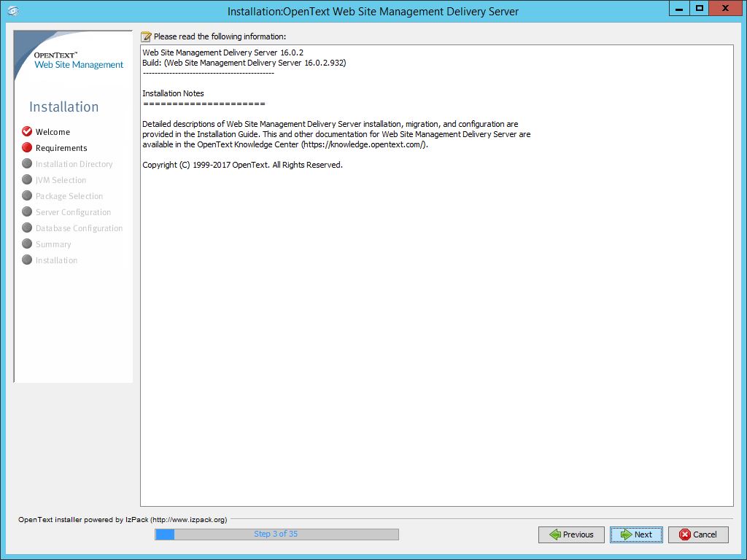The width and height of the screenshot is (747, 560).
Task: Select the Welcome step label
Action: click(53, 132)
